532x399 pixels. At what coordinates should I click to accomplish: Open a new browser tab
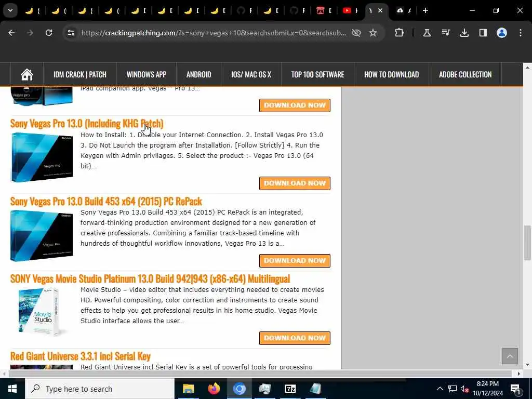tap(425, 10)
